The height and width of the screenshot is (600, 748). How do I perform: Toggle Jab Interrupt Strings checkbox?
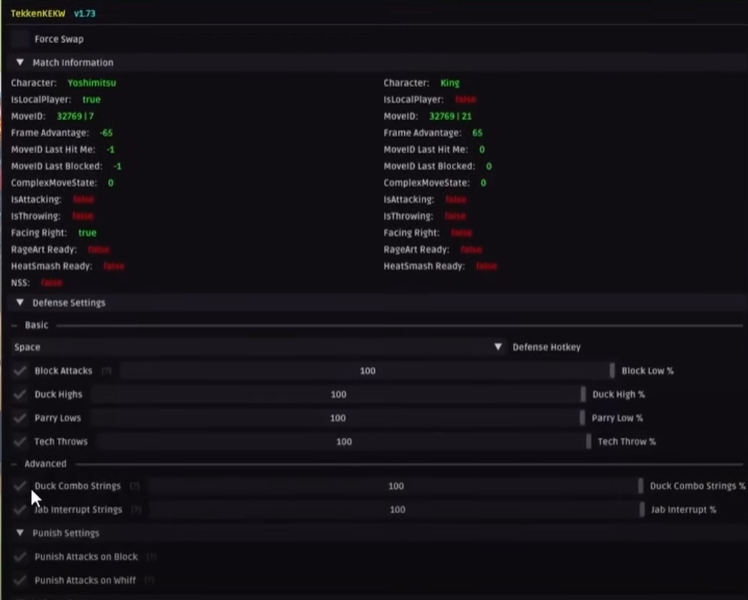pyautogui.click(x=20, y=509)
